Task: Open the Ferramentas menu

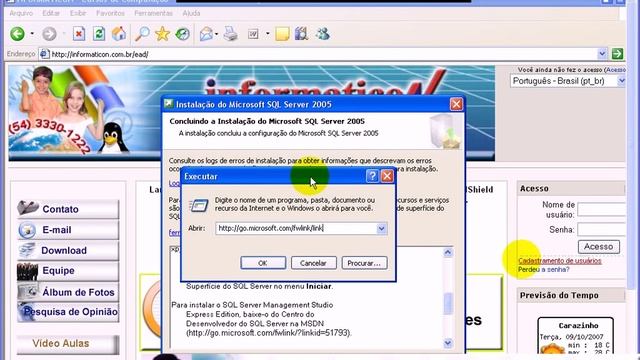Action: [x=153, y=13]
